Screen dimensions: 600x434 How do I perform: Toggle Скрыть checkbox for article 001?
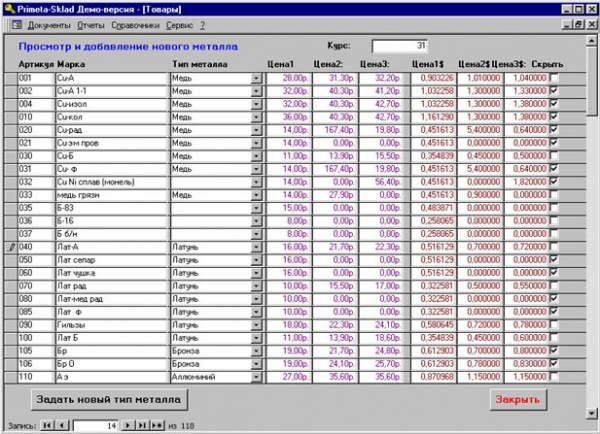point(554,78)
